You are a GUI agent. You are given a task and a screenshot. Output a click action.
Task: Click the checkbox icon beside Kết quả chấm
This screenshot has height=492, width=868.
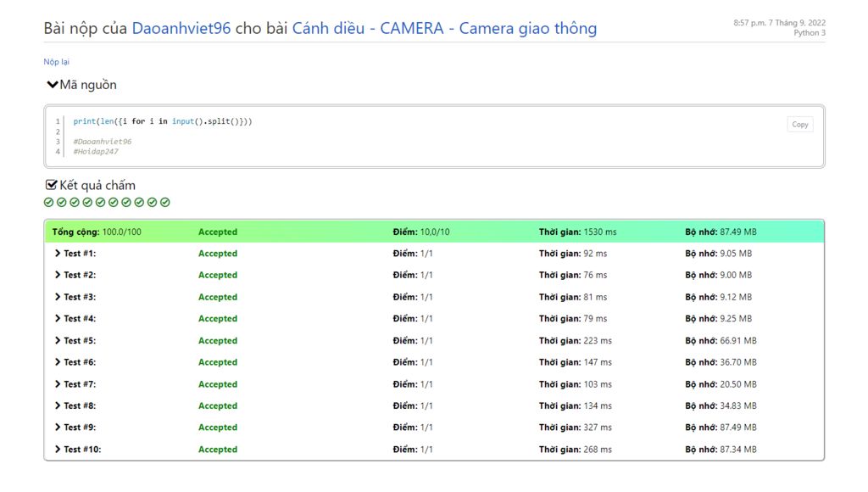coord(52,185)
